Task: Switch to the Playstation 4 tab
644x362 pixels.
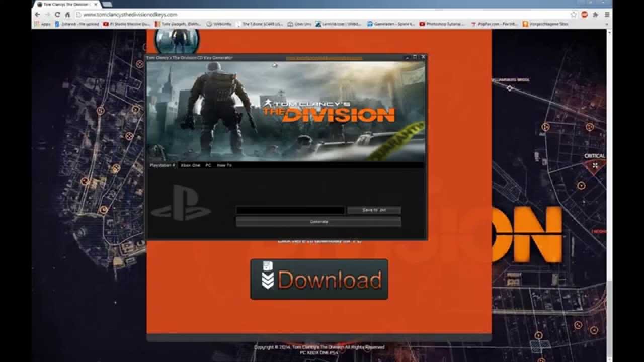Action: (x=162, y=165)
